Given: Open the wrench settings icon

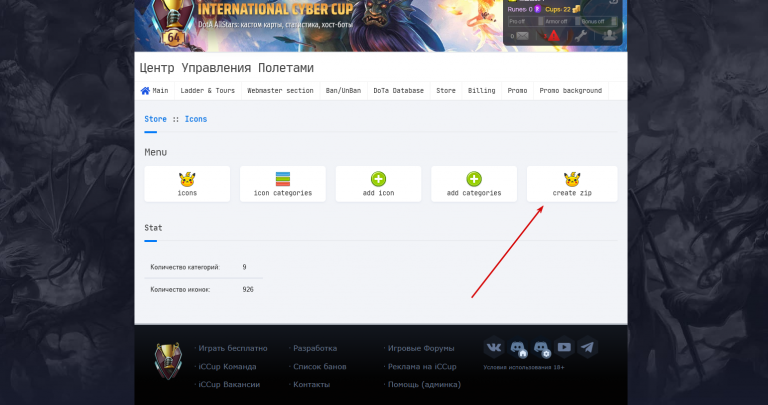Looking at the screenshot, I should [581, 35].
